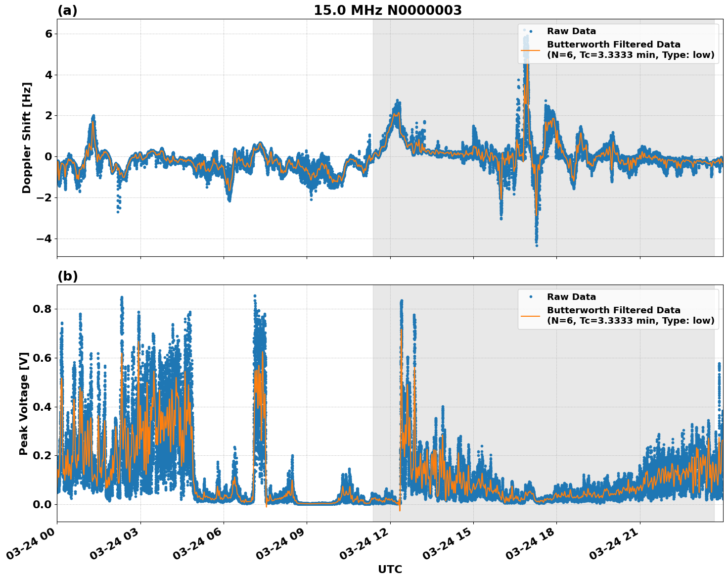
Task: Click the orange Butterworth line sample in the Doppler legend
Action: coord(531,50)
